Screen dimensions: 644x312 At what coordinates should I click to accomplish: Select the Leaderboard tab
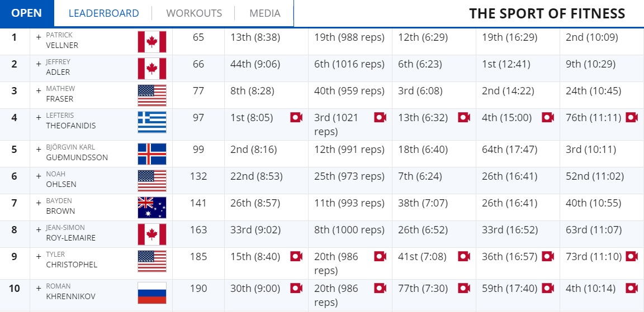103,13
